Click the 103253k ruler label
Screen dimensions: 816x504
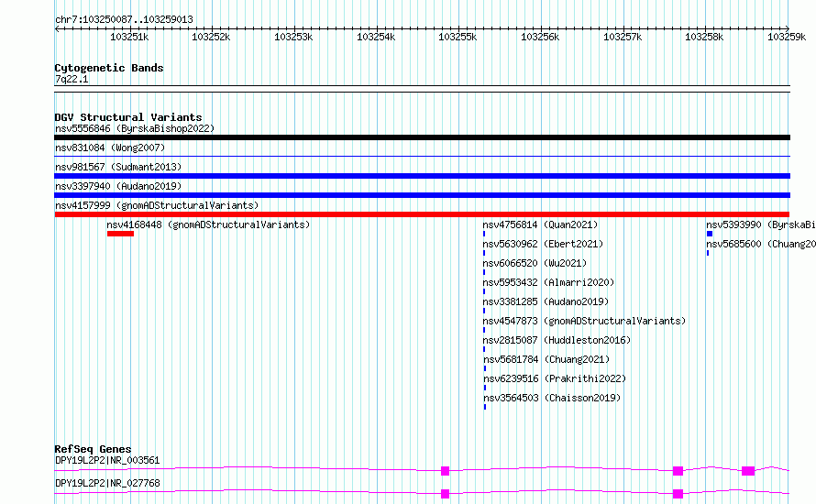click(293, 37)
